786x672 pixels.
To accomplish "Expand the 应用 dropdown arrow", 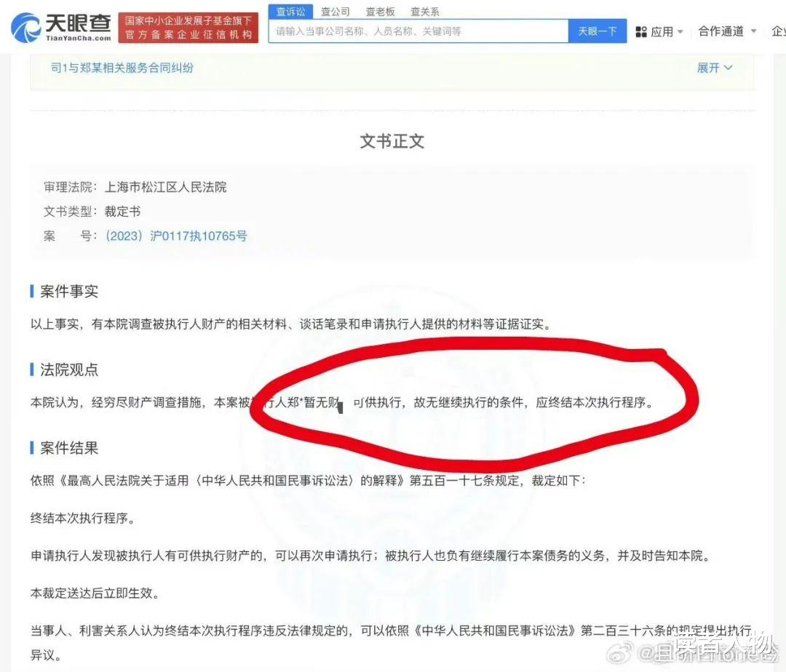I will [x=678, y=32].
